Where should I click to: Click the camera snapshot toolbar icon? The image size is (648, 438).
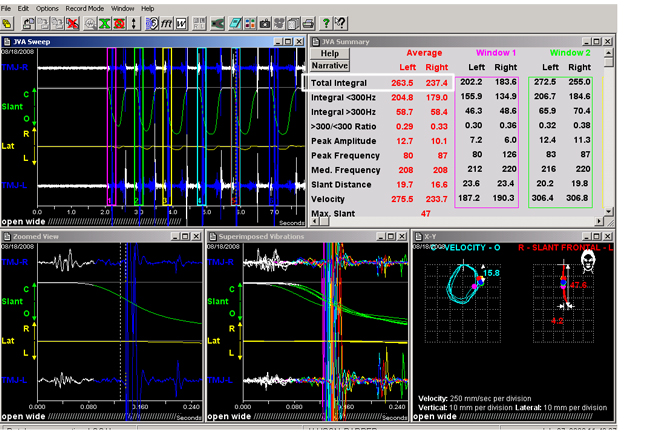tap(265, 23)
